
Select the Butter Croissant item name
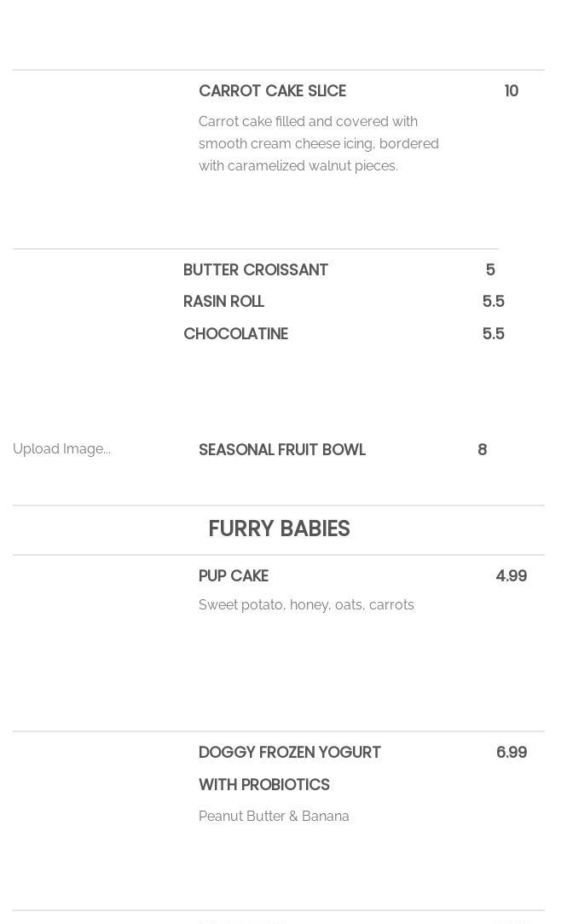coord(255,270)
